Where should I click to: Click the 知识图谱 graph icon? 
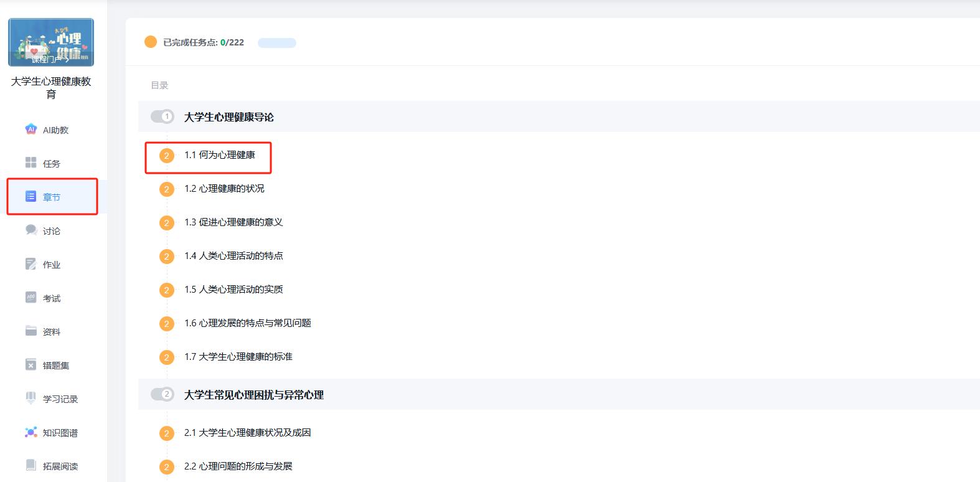coord(31,432)
